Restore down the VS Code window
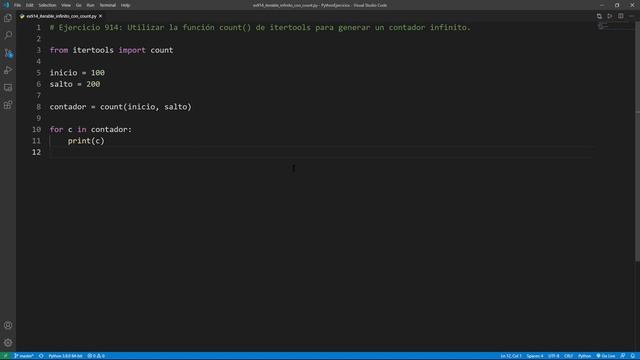 [x=617, y=5]
